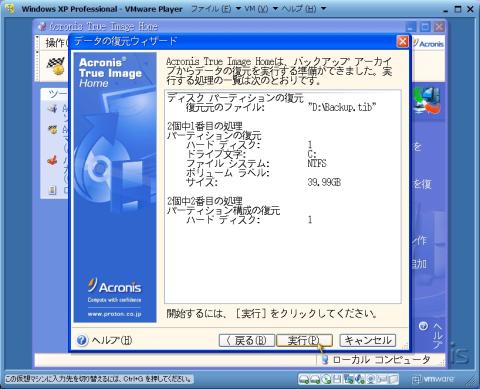Click the 2個中2番目の処理 line

[205, 201]
